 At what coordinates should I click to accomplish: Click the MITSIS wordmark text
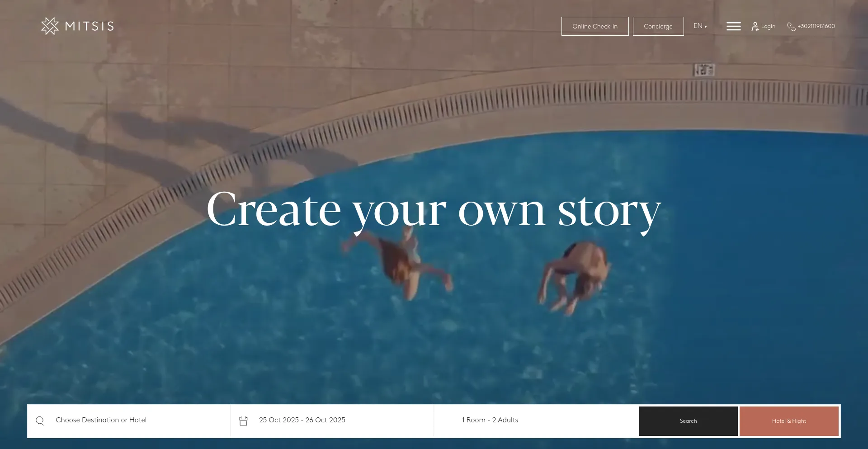pyautogui.click(x=90, y=26)
